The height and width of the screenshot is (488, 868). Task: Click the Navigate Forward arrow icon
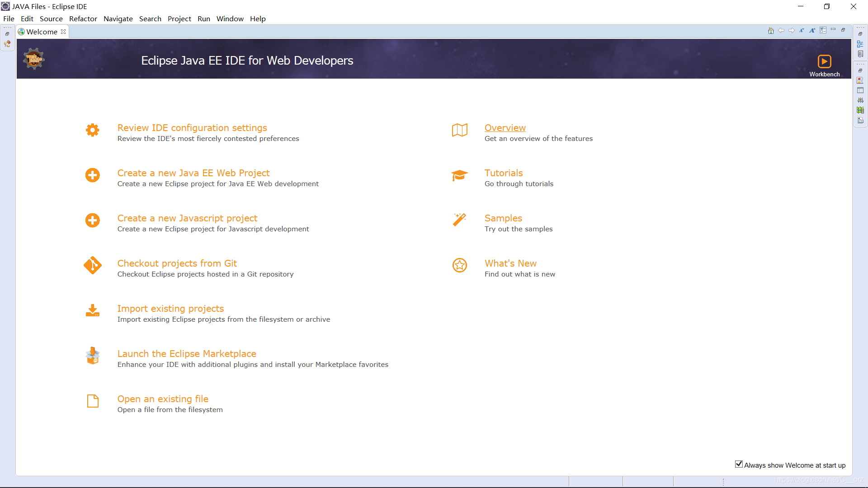792,31
